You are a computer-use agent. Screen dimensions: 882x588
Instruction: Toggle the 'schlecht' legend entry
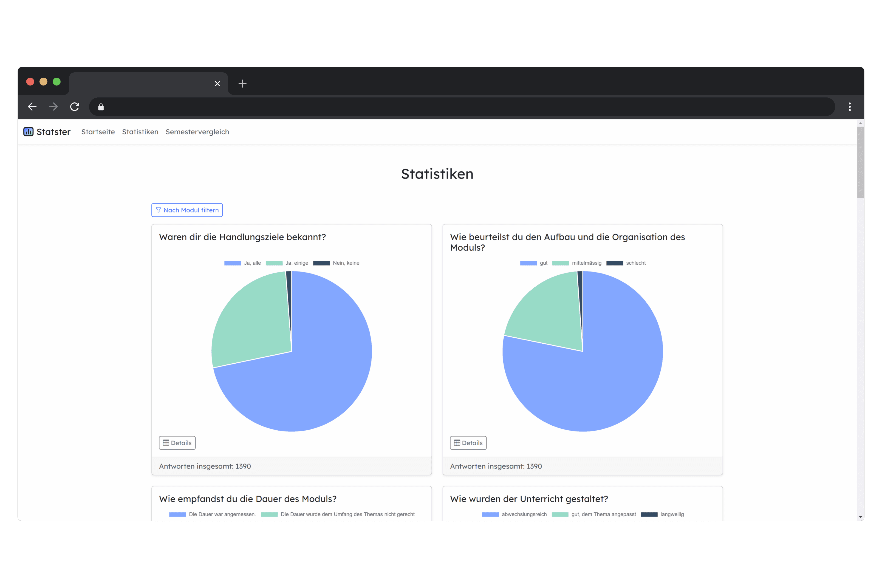pos(626,263)
